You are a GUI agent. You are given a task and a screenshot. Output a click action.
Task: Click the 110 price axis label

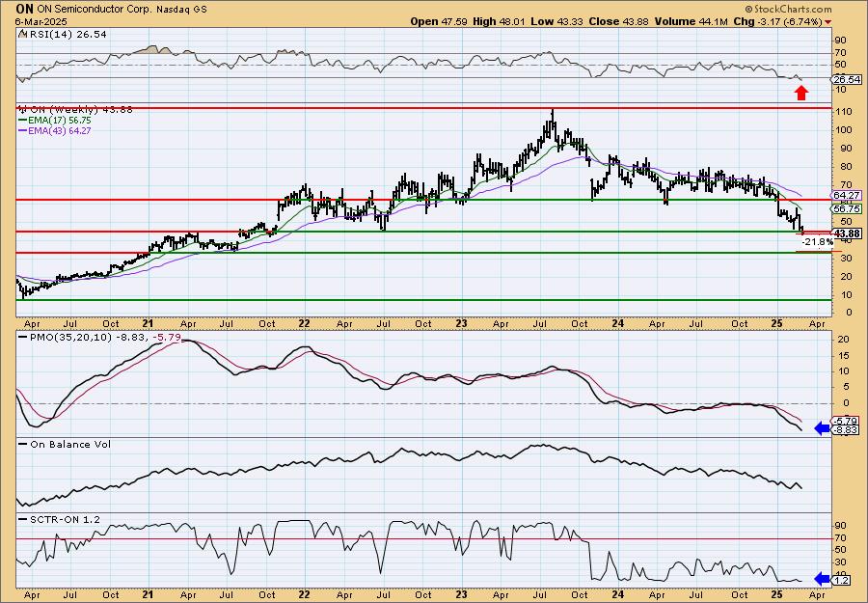click(x=844, y=112)
